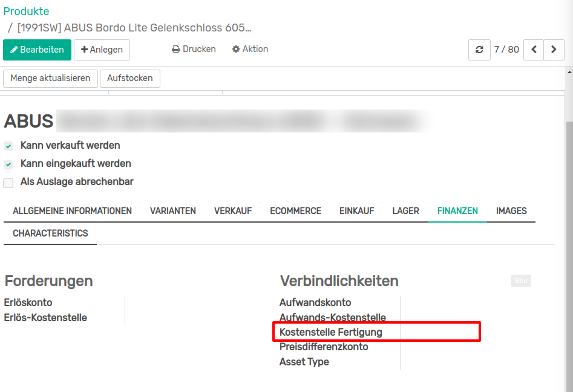573x392 pixels.
Task: Open the Varianten tab
Action: click(173, 211)
